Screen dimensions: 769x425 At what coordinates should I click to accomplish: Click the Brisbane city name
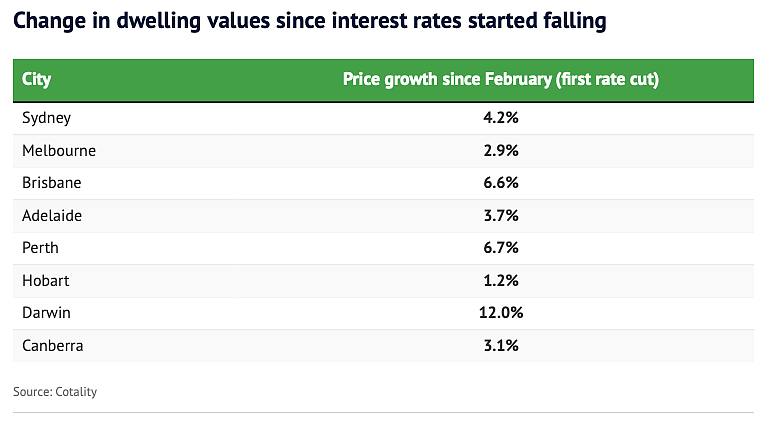coord(51,183)
